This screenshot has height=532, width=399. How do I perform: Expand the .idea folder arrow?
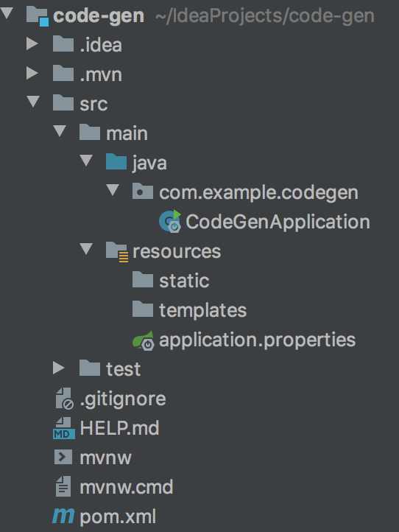tap(32, 43)
